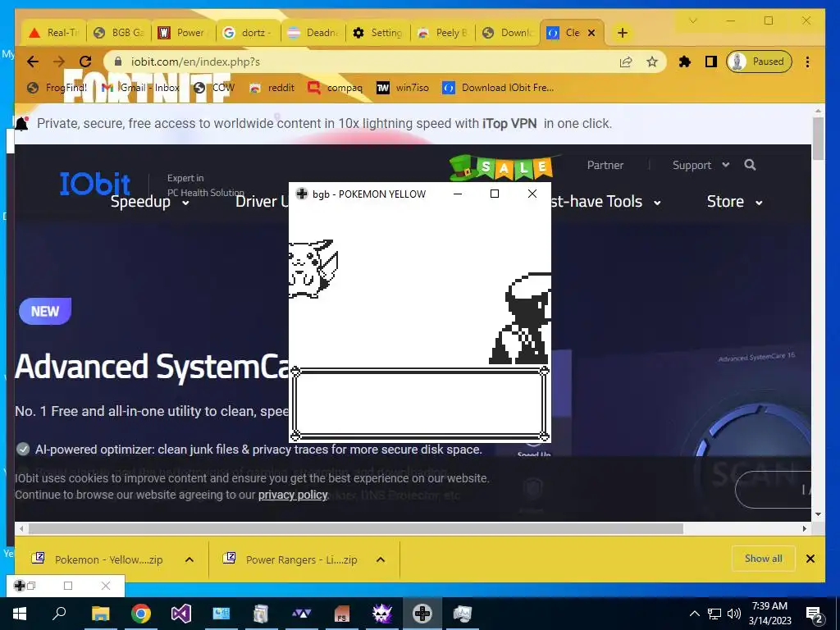Image resolution: width=840 pixels, height=630 pixels.
Task: Open the Gmail - Inbox bookmark
Action: point(140,87)
